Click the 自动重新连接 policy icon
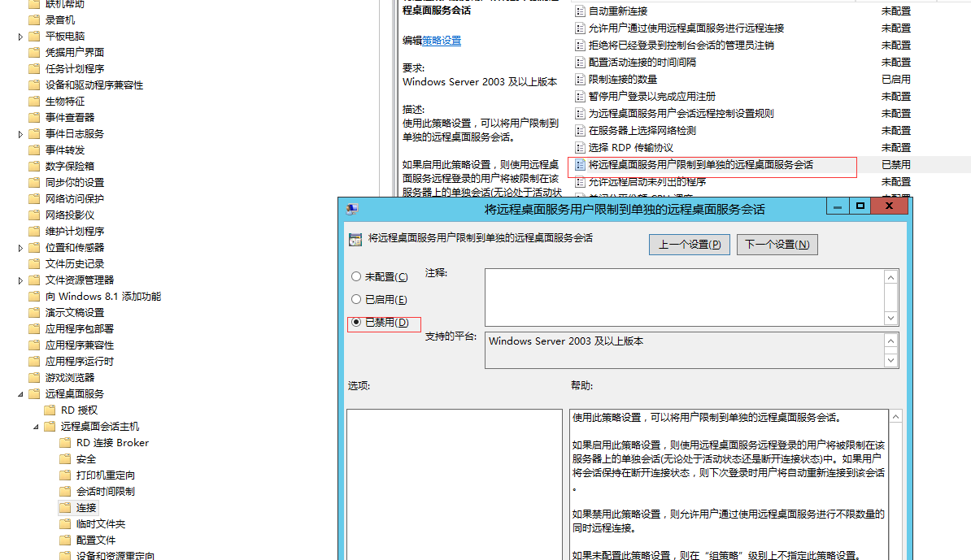The image size is (971, 560). 580,11
